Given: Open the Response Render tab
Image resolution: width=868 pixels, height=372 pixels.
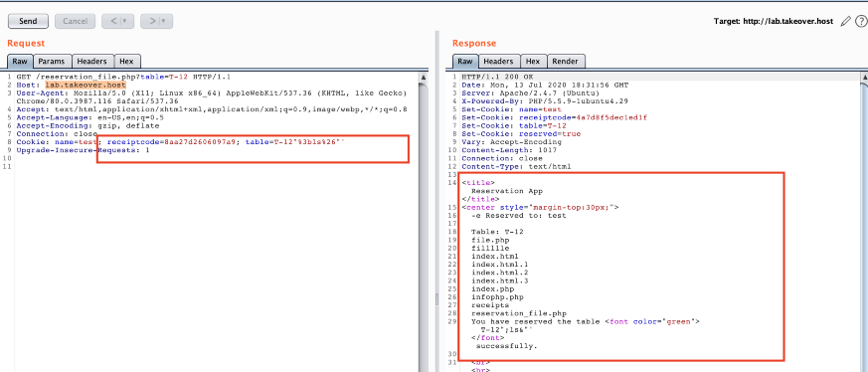Looking at the screenshot, I should (566, 62).
